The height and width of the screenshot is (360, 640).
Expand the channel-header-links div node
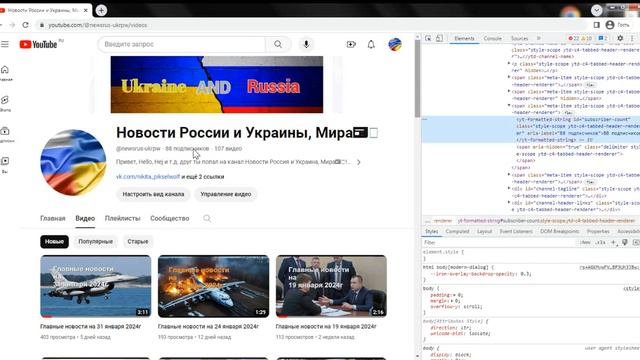pos(509,202)
